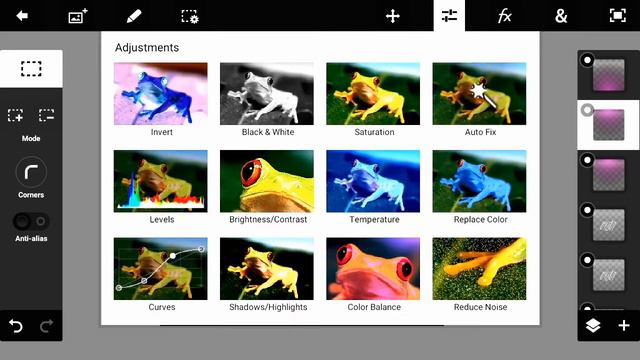Select the fifth layer thumbnail
This screenshot has width=640, height=360.
click(609, 275)
